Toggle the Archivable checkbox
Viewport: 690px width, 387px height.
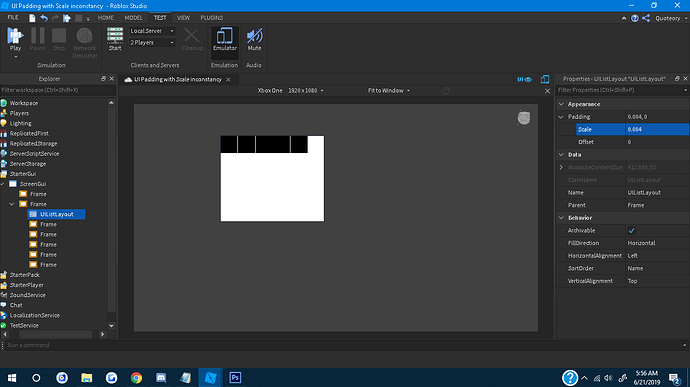pos(631,230)
